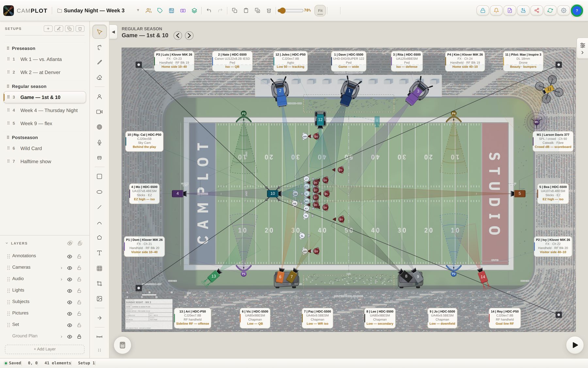Image resolution: width=588 pixels, height=368 pixels.
Task: Open the notifications bell
Action: (x=496, y=10)
